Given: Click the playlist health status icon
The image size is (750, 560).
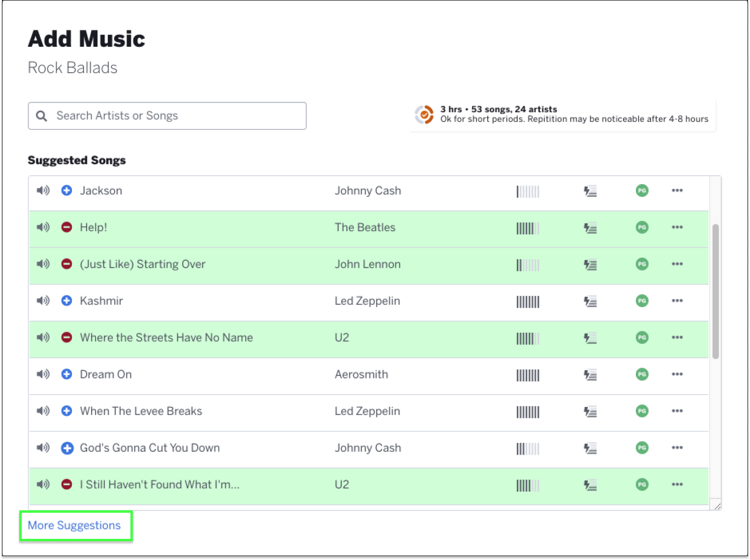Looking at the screenshot, I should pyautogui.click(x=424, y=115).
